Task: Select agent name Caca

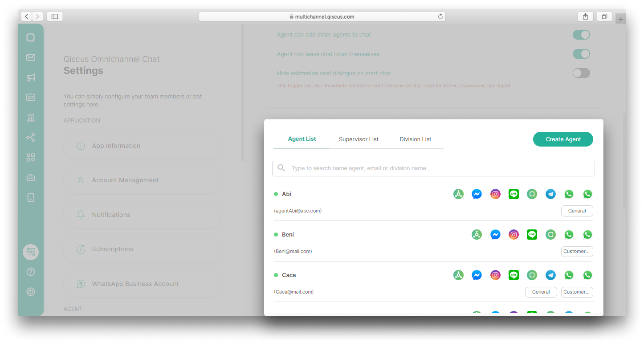Action: point(289,275)
